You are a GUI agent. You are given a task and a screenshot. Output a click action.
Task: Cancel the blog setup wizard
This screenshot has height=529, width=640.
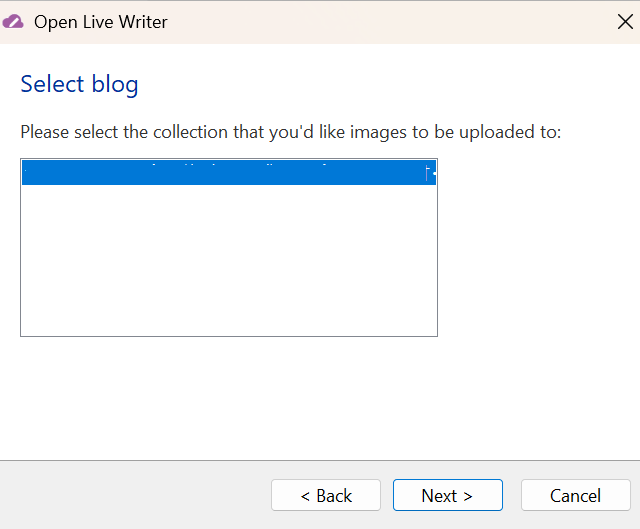point(575,495)
